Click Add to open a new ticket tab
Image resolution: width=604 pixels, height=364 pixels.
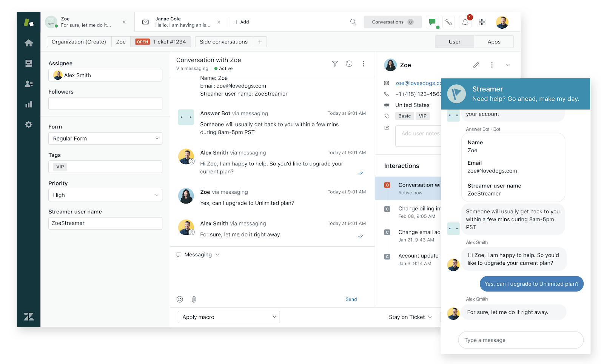241,22
